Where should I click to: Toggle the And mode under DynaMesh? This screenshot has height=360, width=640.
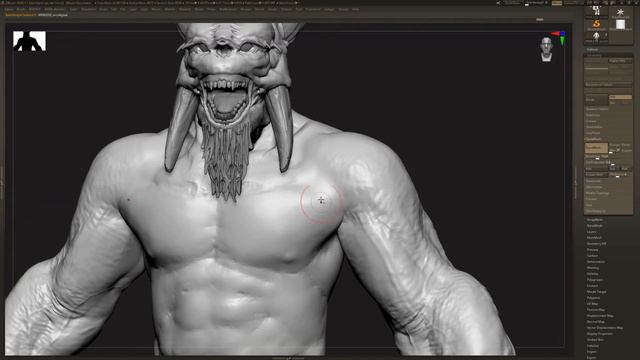[x=625, y=168]
